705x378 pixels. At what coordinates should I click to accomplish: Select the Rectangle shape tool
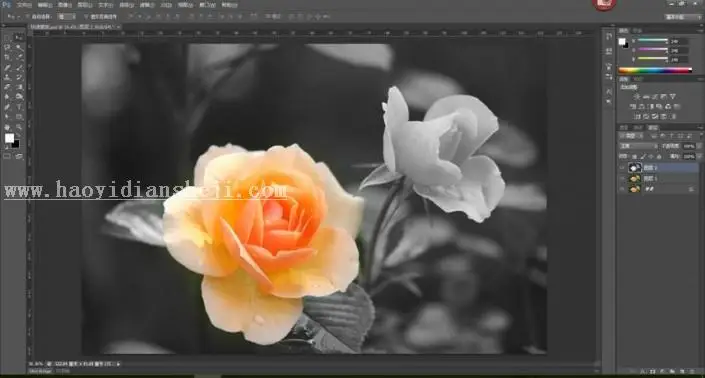[x=19, y=116]
